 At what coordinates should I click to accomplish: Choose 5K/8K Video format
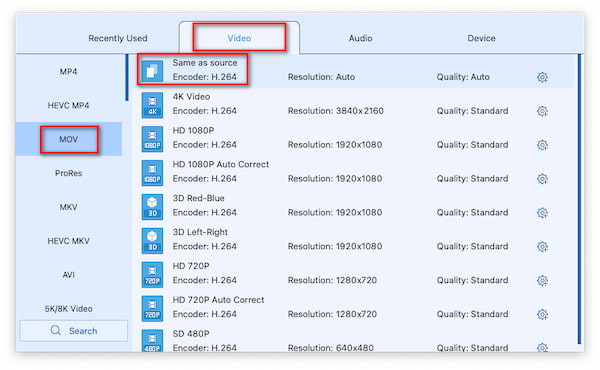click(x=68, y=308)
